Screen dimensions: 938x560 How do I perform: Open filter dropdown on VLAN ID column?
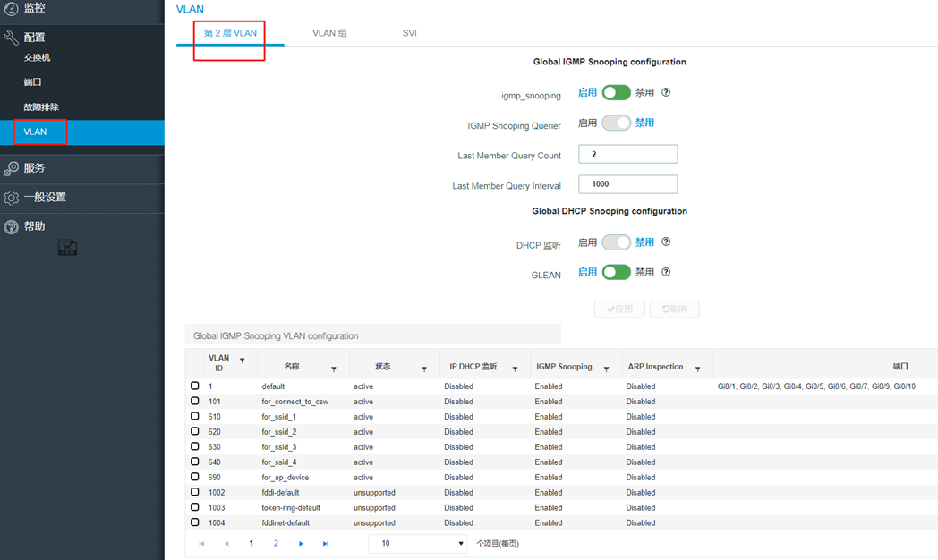click(243, 361)
